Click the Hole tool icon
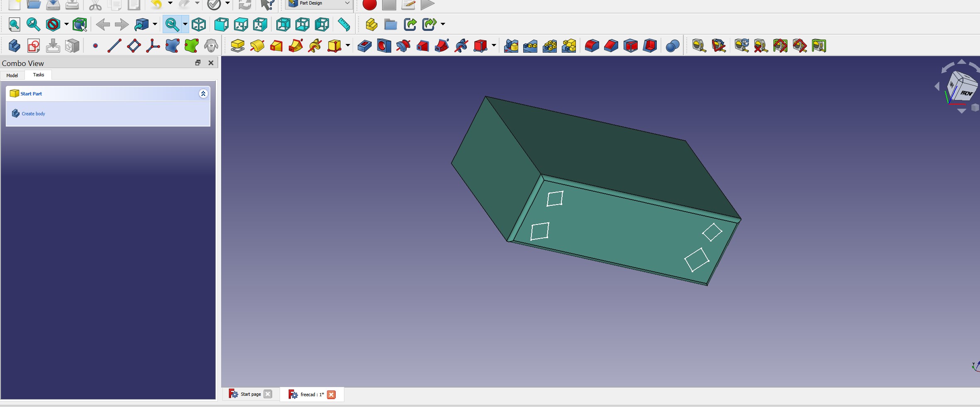The width and height of the screenshot is (980, 407). [x=384, y=46]
